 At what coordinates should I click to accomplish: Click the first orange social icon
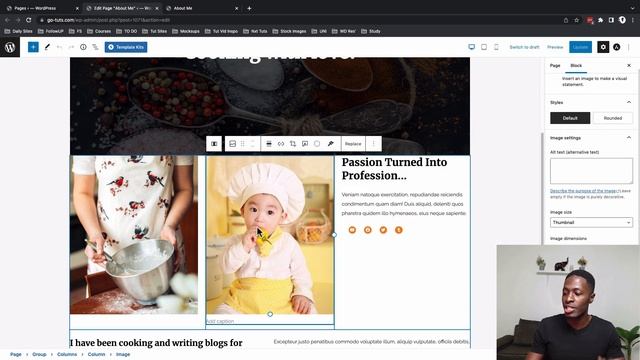pos(352,230)
